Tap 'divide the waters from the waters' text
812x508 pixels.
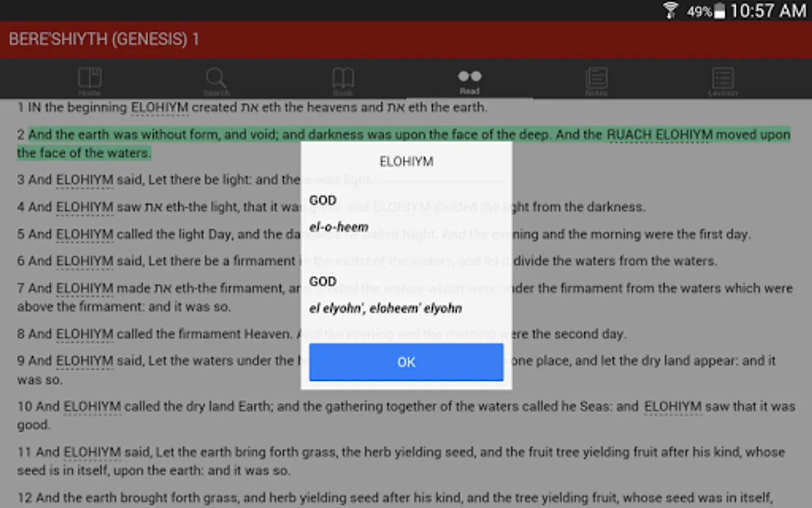click(615, 261)
